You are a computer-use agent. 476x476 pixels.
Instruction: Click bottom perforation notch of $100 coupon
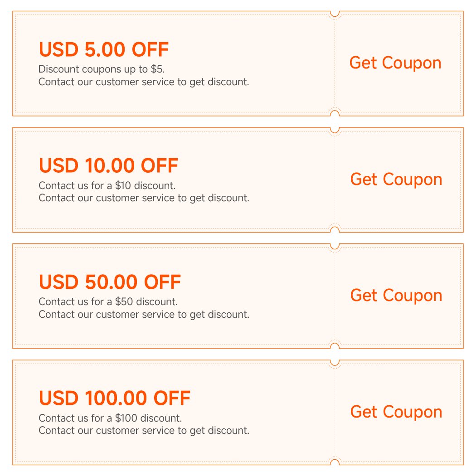click(335, 462)
